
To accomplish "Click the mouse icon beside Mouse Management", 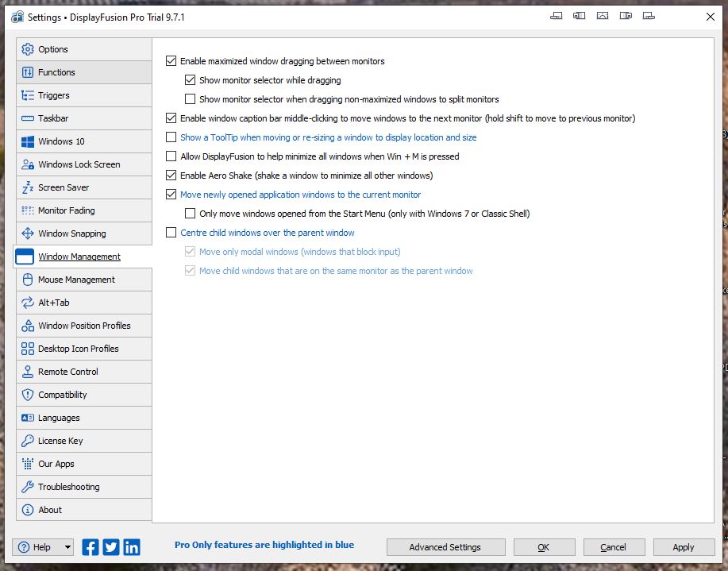I will (28, 280).
